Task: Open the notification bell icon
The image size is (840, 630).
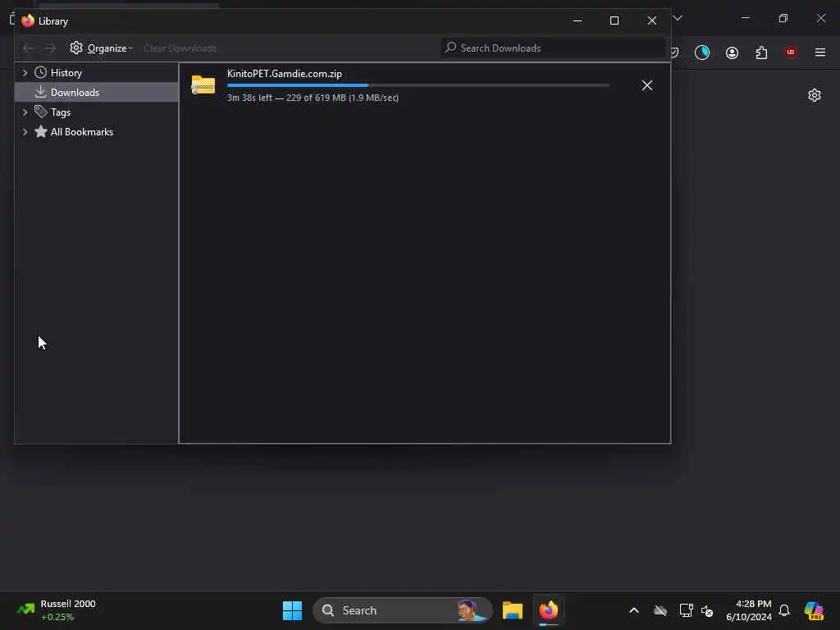Action: [x=784, y=610]
